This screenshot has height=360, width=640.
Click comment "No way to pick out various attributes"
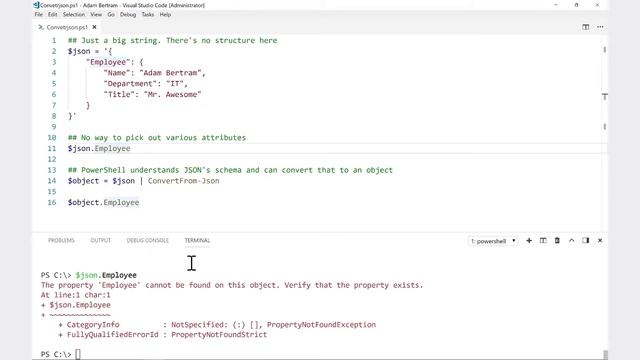tap(157, 138)
